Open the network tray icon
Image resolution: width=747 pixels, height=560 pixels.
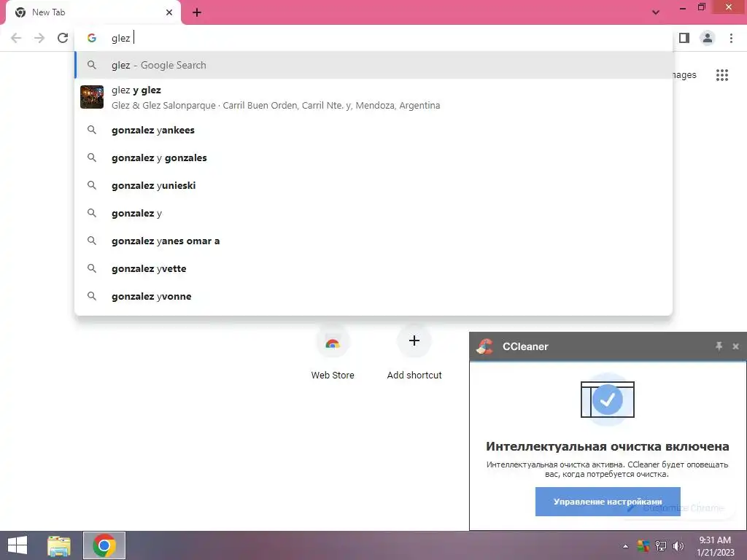point(660,545)
